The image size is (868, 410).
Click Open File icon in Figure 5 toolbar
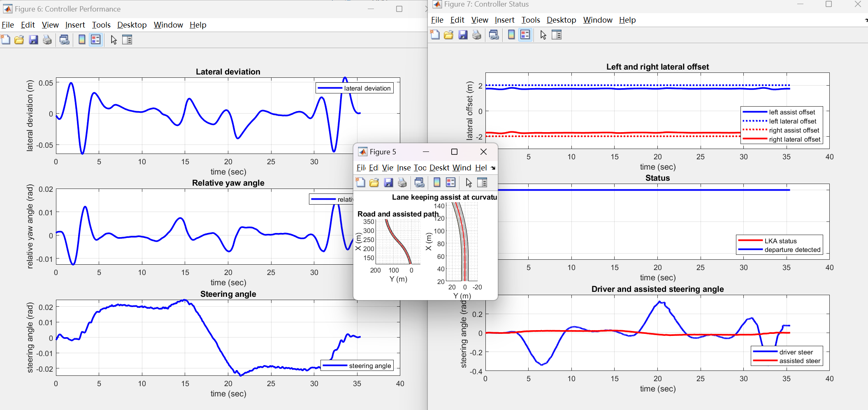(x=374, y=182)
